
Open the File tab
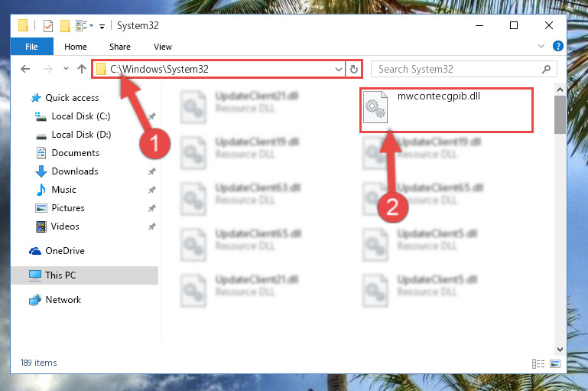click(x=32, y=47)
